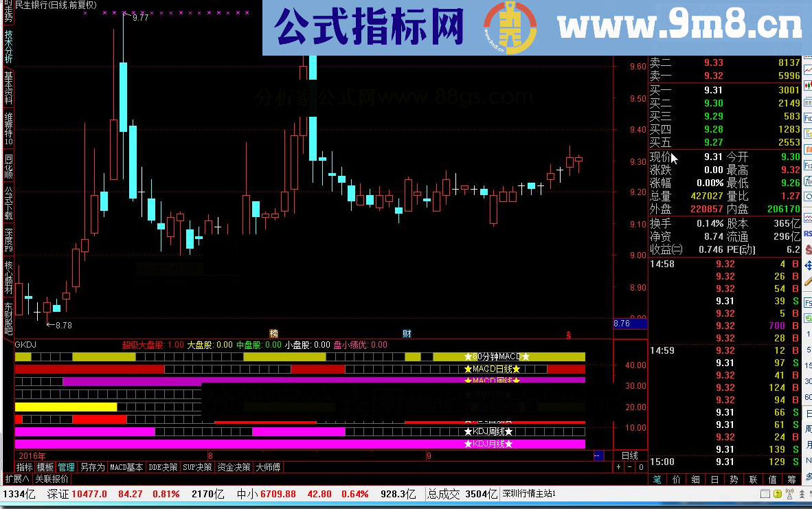Click the "+" zoom-in control below the indicator pane
This screenshot has height=509, width=812.
pos(618,467)
